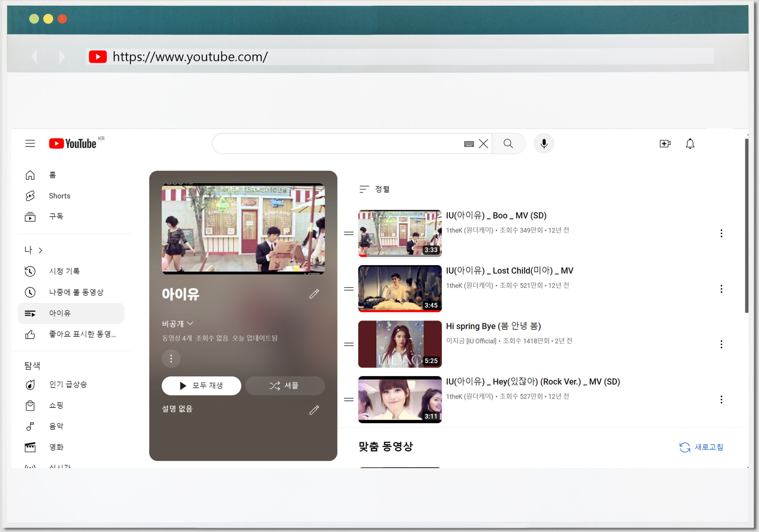The height and width of the screenshot is (532, 759).
Task: Open 영화 in the sidebar
Action: click(71, 447)
